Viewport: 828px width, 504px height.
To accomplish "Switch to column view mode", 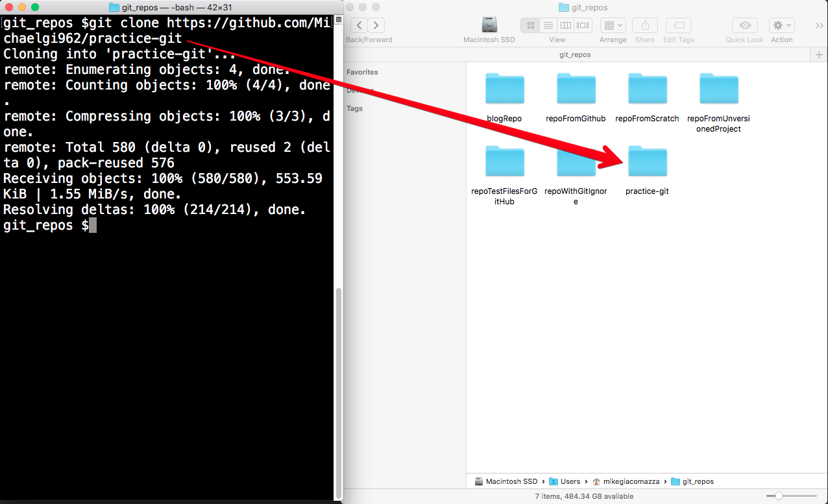I will pos(566,25).
